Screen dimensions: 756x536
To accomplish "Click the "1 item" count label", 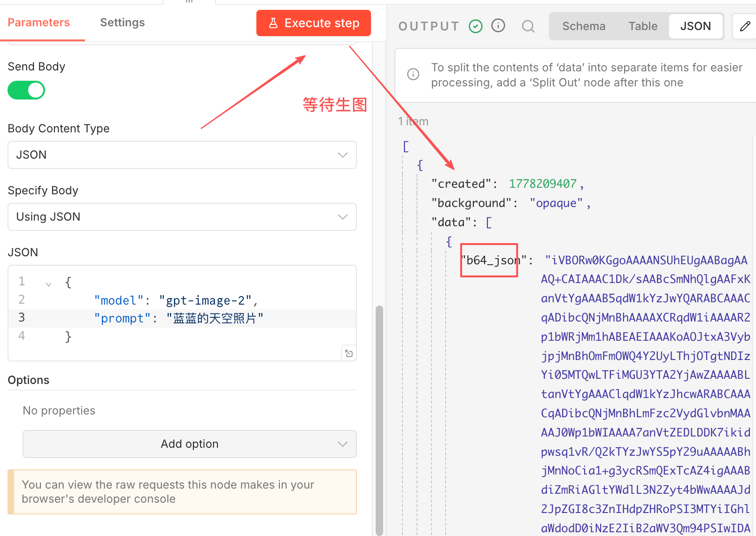I will (413, 122).
